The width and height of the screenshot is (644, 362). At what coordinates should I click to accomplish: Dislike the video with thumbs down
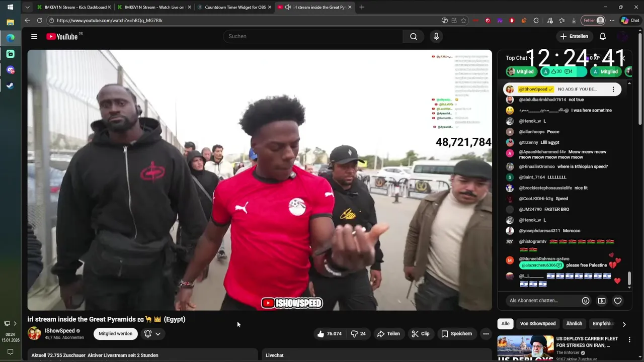[358, 334]
